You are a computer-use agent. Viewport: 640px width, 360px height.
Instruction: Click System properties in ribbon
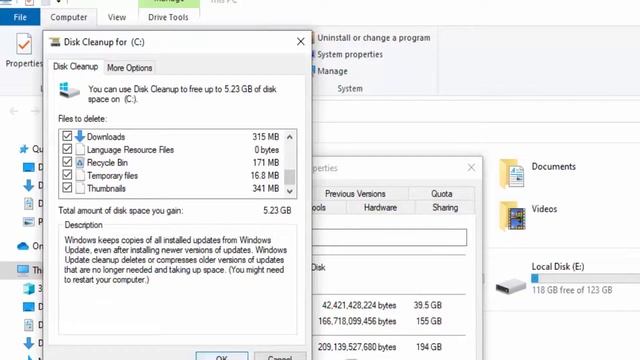click(350, 54)
